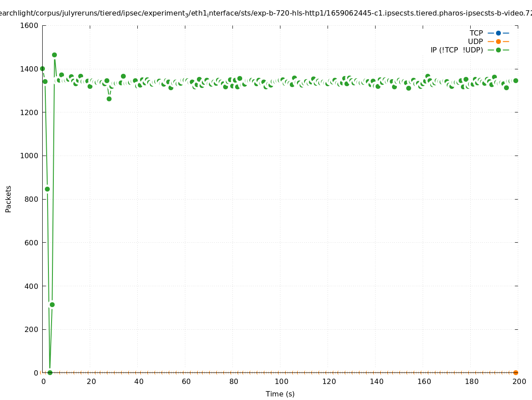The image size is (532, 400).
Task: Select the orange UDP point at chart end
Action: pyautogui.click(x=516, y=372)
